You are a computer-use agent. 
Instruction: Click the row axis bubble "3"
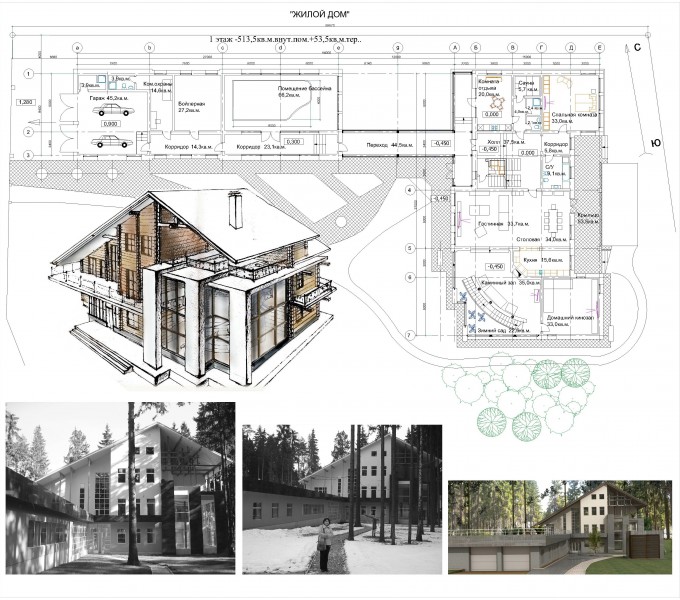29,154
